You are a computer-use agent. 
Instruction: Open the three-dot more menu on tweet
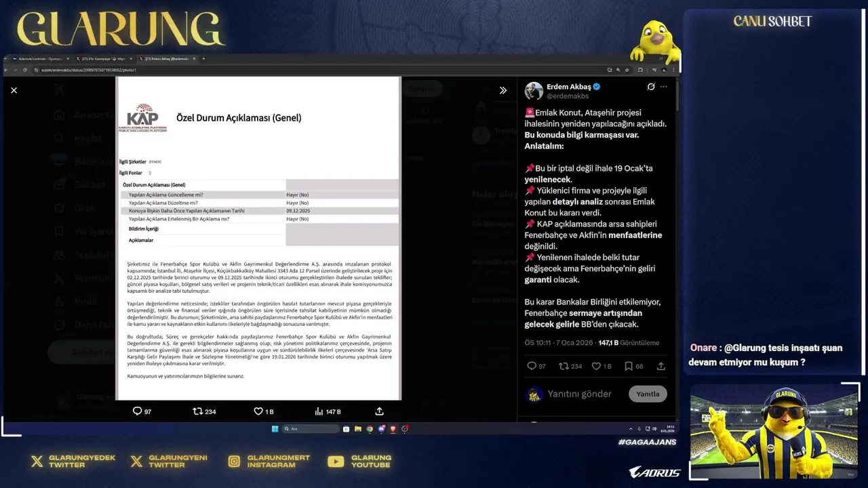[664, 87]
